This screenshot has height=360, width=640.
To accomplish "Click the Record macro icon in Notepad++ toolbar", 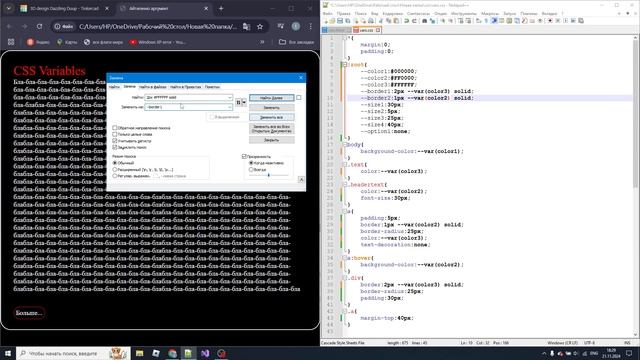I will (550, 20).
